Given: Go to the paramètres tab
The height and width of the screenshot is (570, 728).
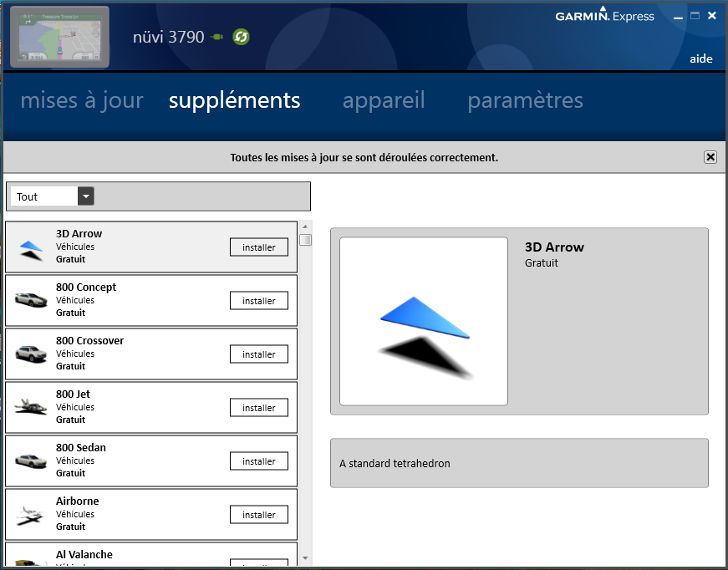Looking at the screenshot, I should (525, 101).
